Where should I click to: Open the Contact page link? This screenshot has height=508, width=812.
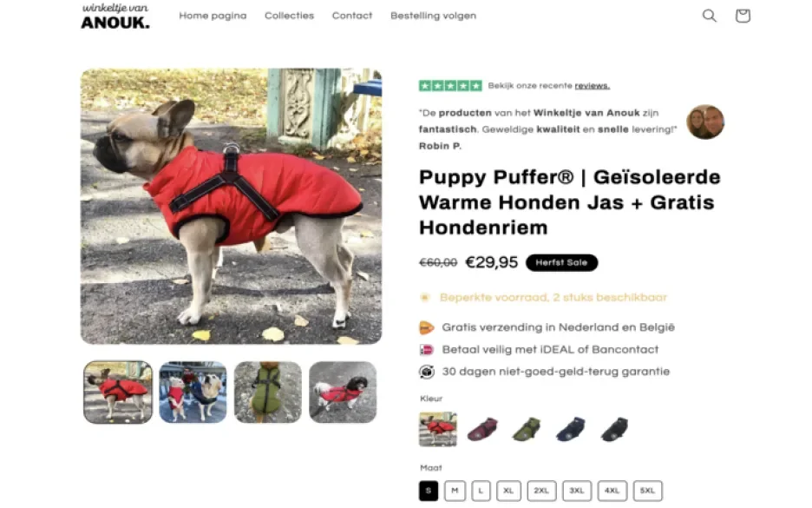pyautogui.click(x=352, y=16)
